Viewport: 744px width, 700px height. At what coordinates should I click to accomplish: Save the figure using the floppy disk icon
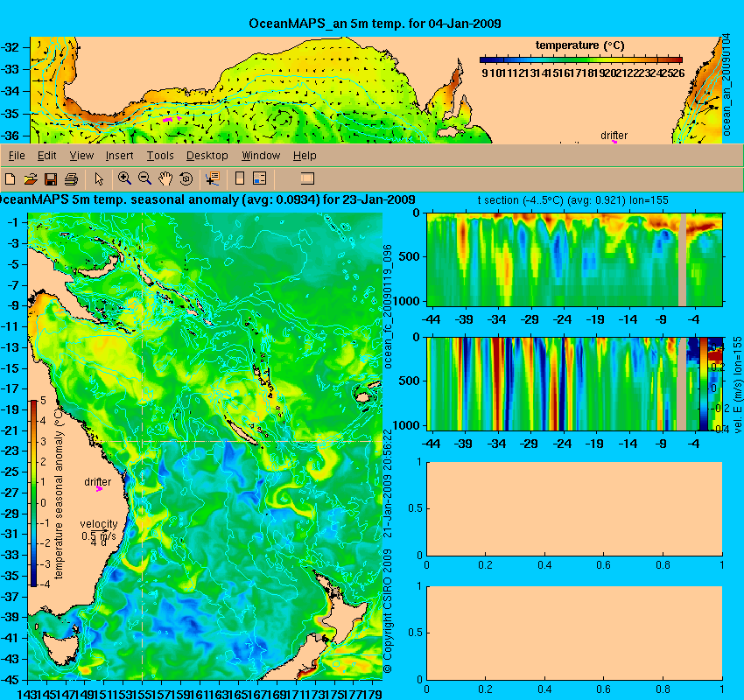tap(51, 178)
